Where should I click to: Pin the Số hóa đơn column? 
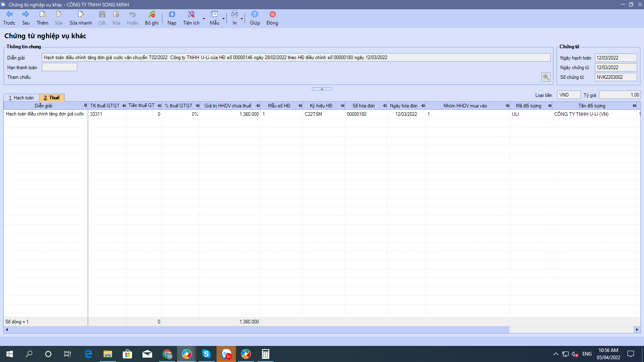(x=384, y=106)
